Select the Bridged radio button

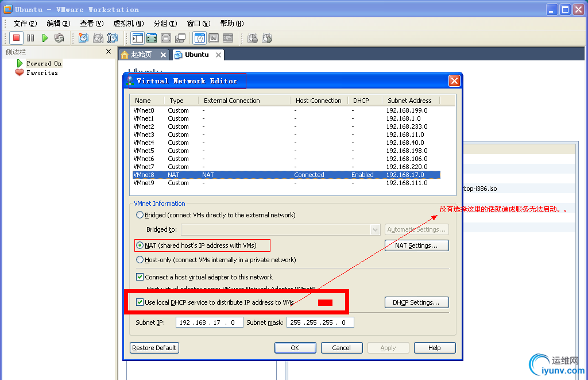[140, 215]
